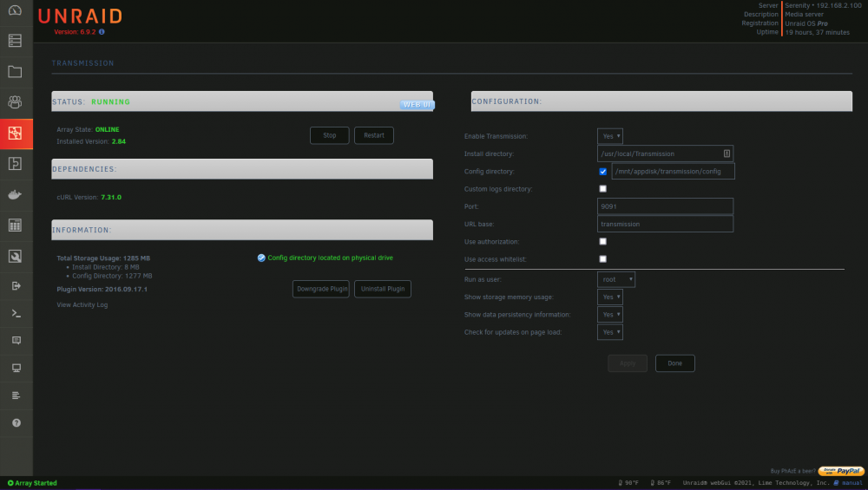Open the Run as user dropdown
Image resolution: width=868 pixels, height=490 pixels.
[x=616, y=279]
